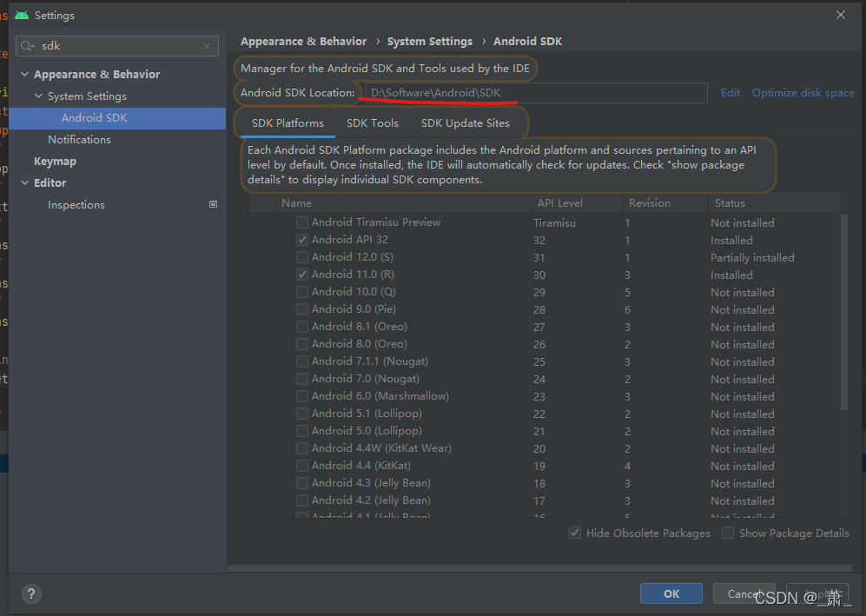Image resolution: width=866 pixels, height=616 pixels.
Task: Select the Android 5.1 (Lollipop) row
Action: [544, 414]
